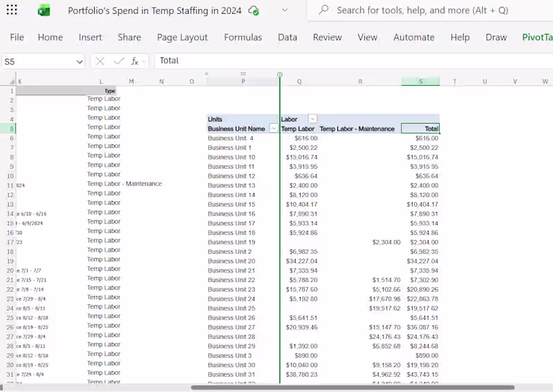The height and width of the screenshot is (392, 553).
Task: Cancel the formula entry with X icon
Action: [x=100, y=62]
